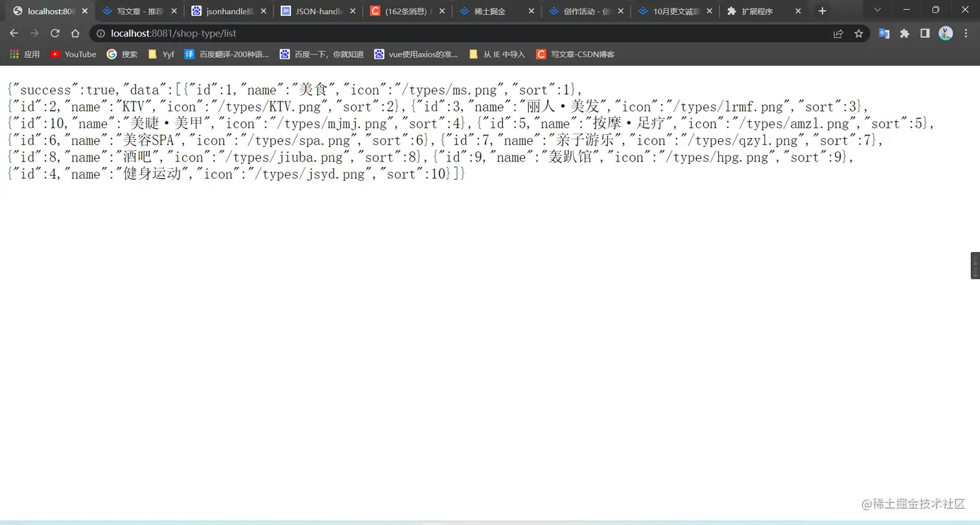Switch to the 创作活动 tab
The width and height of the screenshot is (980, 525).
pyautogui.click(x=585, y=11)
